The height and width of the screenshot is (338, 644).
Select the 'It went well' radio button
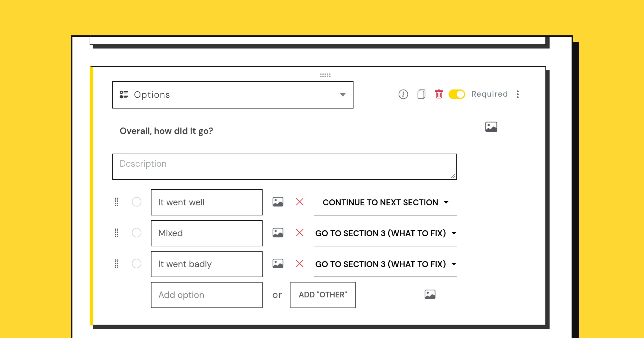coord(136,202)
